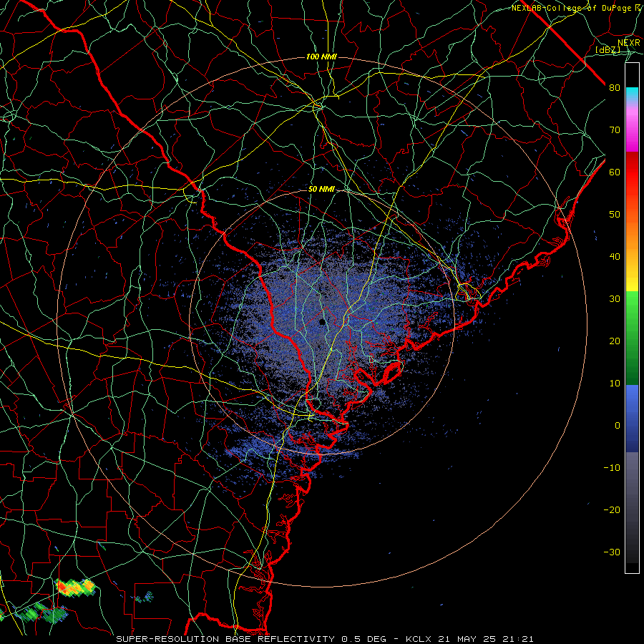Click the 0 value on the dBZ scale
This screenshot has height=644, width=644.
click(x=618, y=426)
